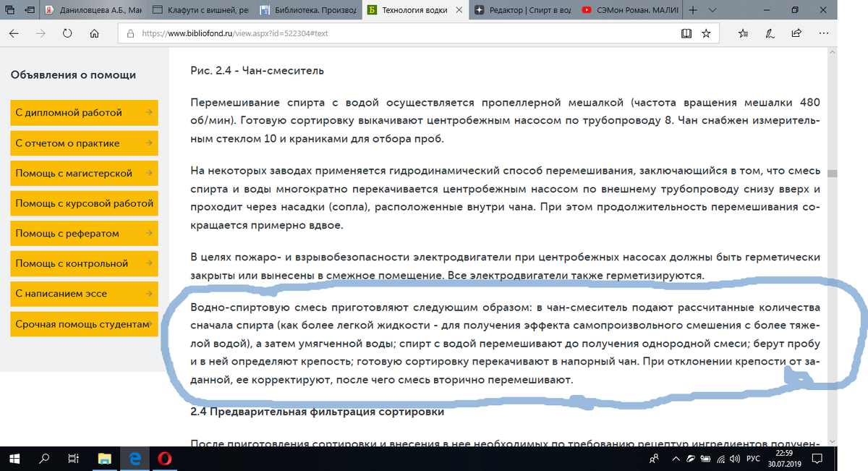Screen dimensions: 868x471
Task: Click heading 2.4 Предварительная фильтрация сортировки
Action: click(317, 412)
